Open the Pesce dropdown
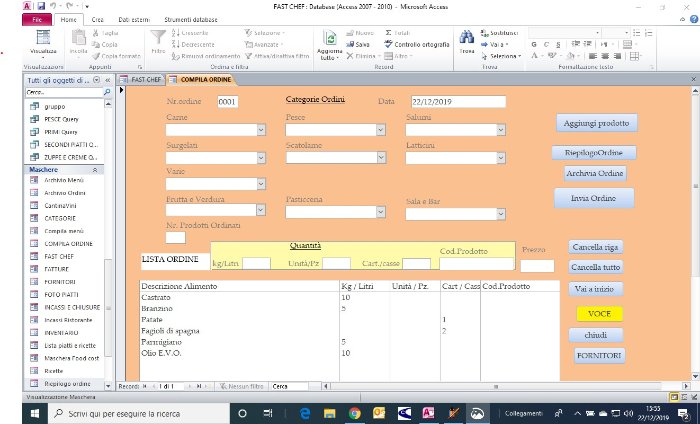The width and height of the screenshot is (700, 424). tap(381, 130)
